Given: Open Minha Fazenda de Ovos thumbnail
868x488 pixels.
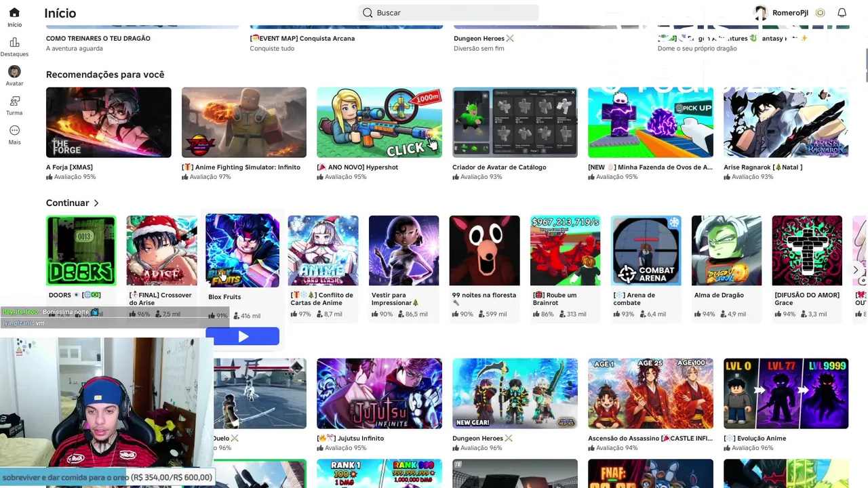Looking at the screenshot, I should 650,122.
